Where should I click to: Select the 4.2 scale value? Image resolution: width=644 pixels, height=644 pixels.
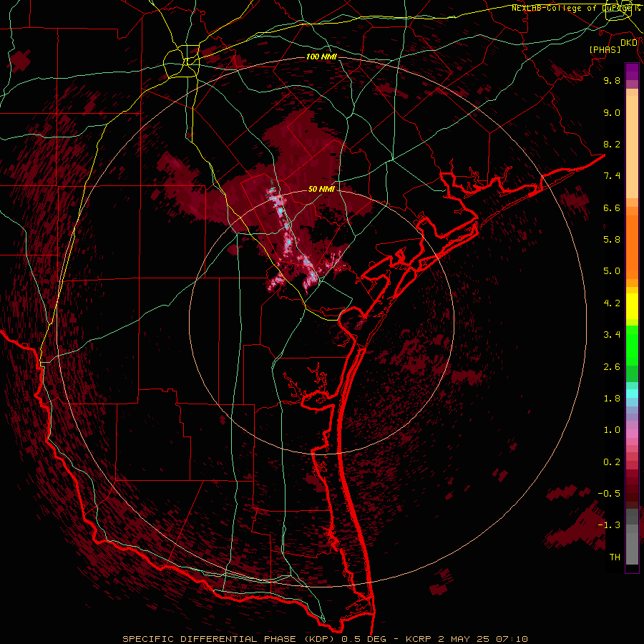[x=612, y=303]
